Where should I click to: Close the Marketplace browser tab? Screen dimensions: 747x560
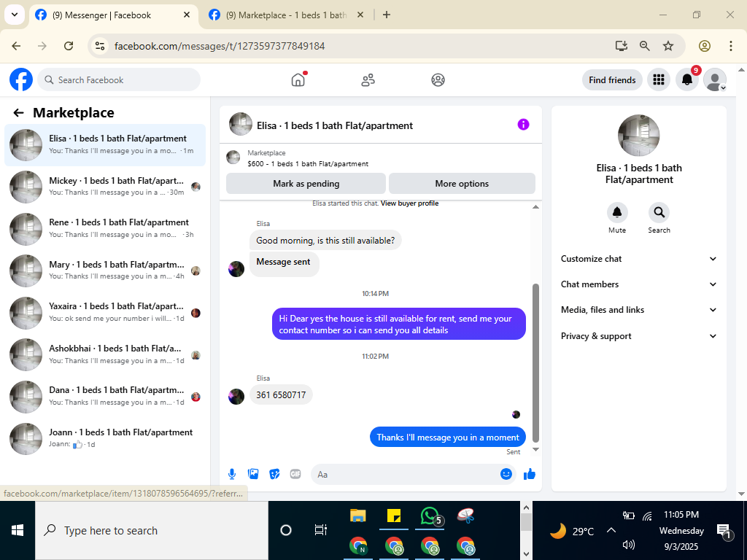[360, 15]
